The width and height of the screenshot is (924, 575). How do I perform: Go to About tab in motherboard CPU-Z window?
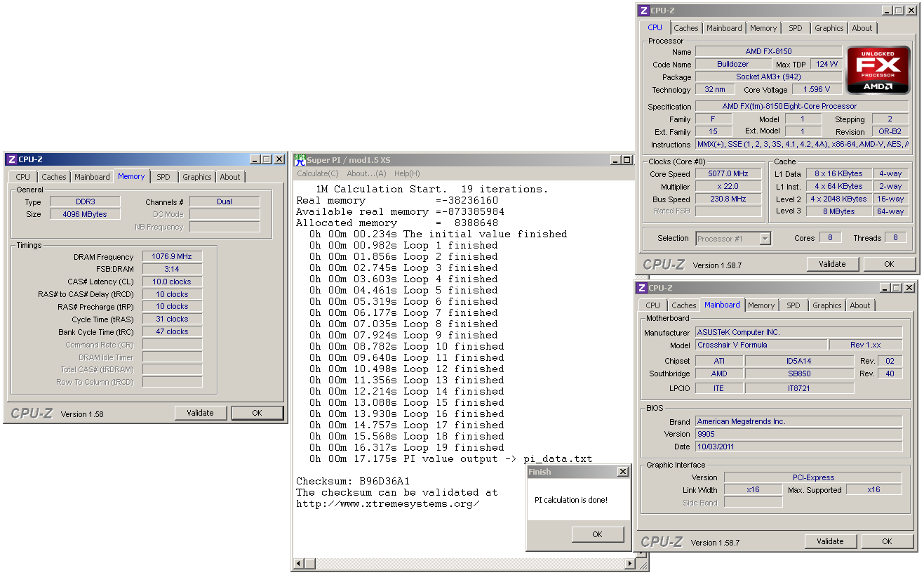click(x=859, y=305)
